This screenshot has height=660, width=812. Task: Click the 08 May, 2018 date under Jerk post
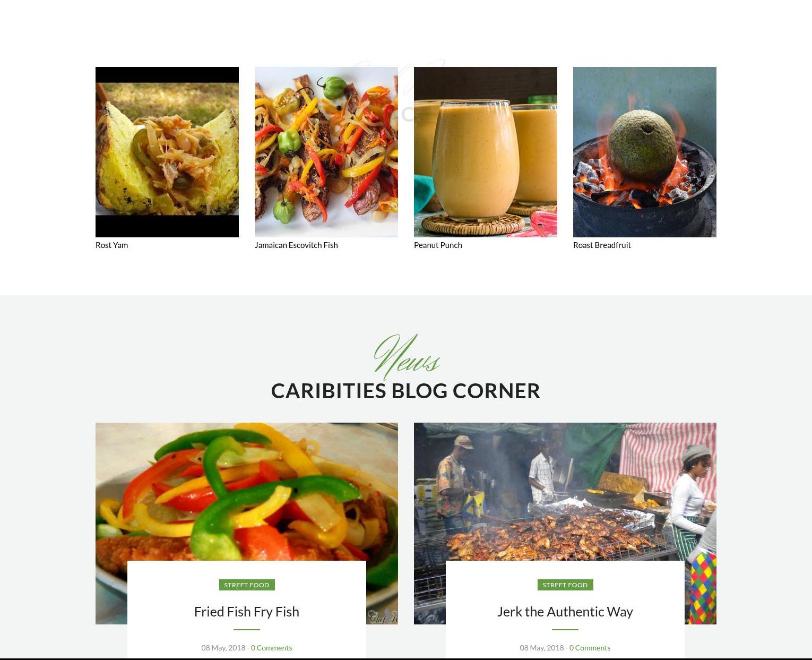[x=542, y=647]
